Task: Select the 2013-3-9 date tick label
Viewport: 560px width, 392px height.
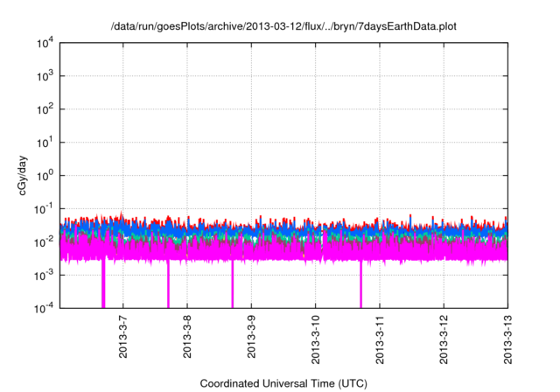Action: 251,339
